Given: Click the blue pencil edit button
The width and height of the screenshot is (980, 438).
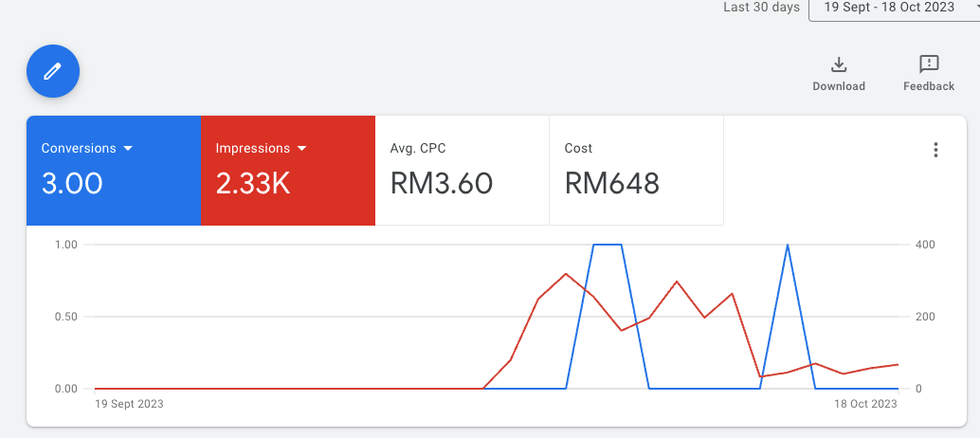Looking at the screenshot, I should click(x=53, y=71).
